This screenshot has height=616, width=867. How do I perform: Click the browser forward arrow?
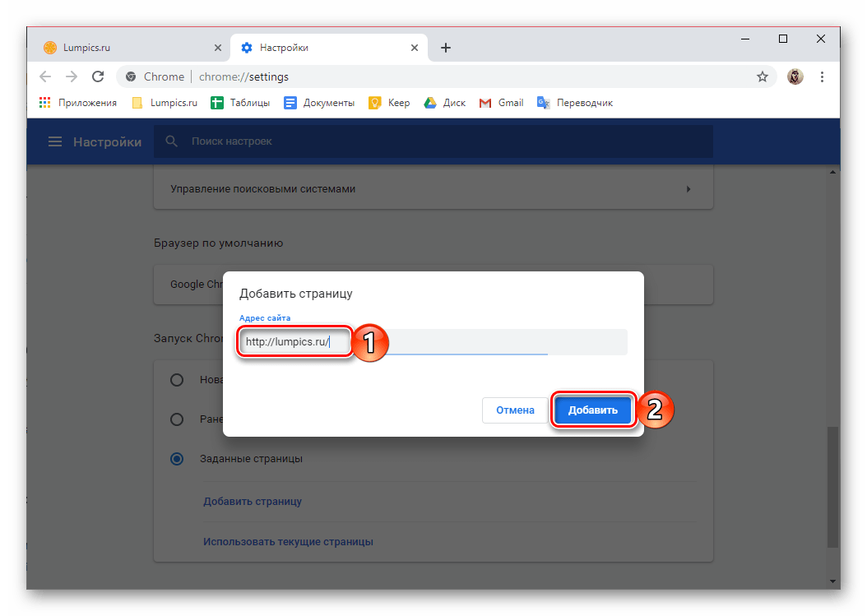pos(72,76)
